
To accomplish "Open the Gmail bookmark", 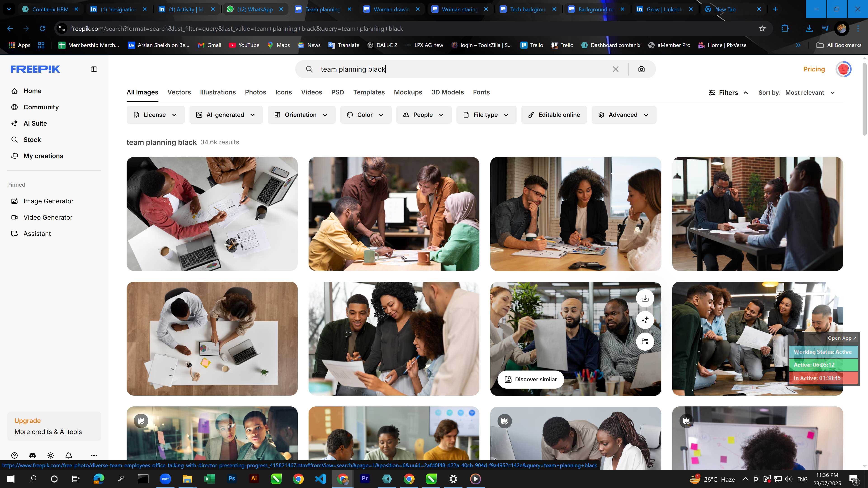I will pos(210,45).
